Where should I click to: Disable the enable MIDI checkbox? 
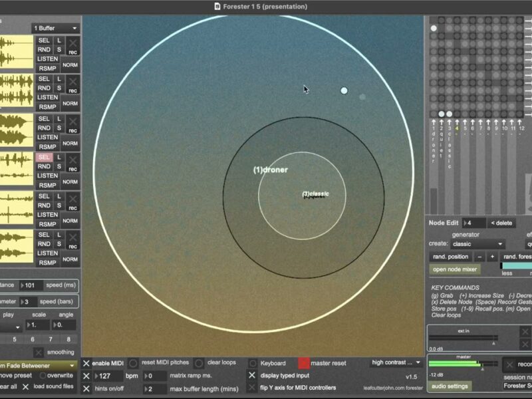86,363
